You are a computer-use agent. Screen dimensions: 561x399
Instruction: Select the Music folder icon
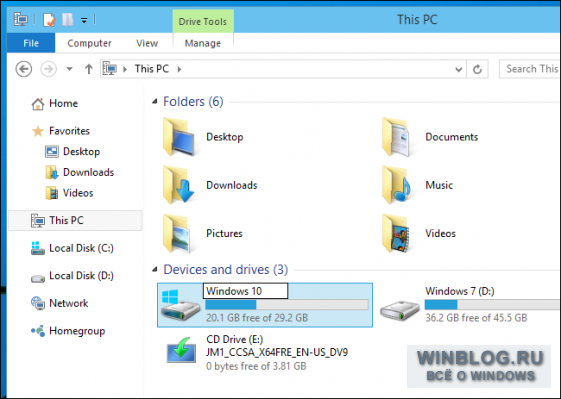[396, 185]
